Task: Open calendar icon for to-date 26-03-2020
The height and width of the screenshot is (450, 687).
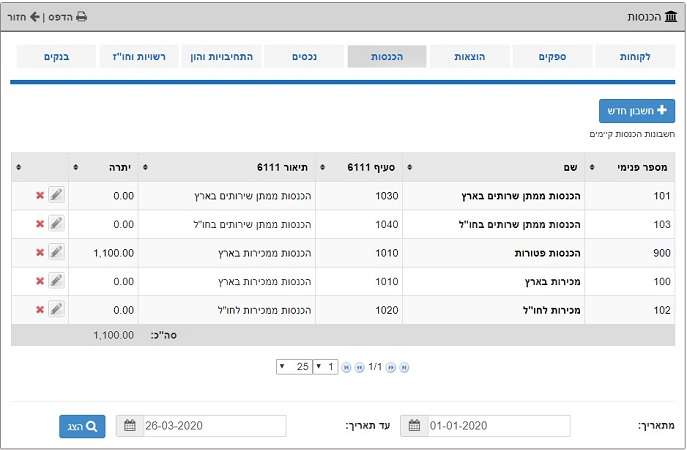Action: coord(130,425)
